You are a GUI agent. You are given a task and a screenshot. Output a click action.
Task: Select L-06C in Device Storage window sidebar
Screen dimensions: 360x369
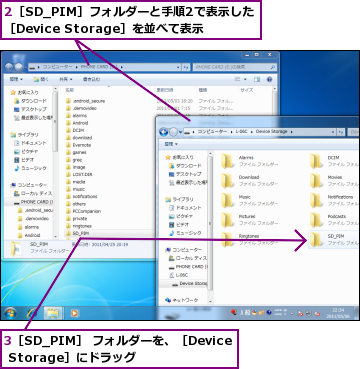pos(179,275)
